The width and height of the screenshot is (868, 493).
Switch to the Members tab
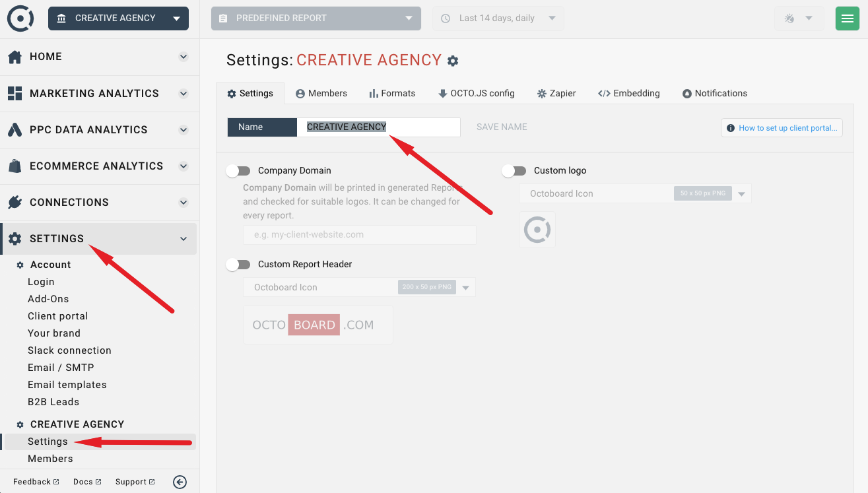(321, 93)
